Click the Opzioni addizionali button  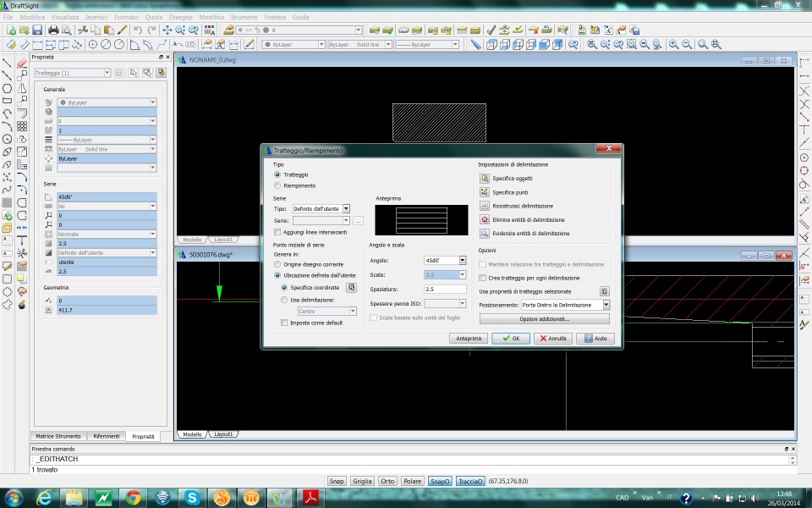pyautogui.click(x=544, y=319)
